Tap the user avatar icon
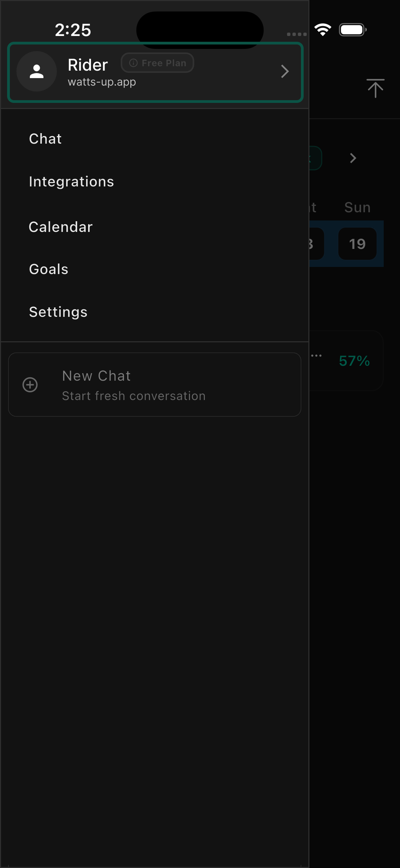Image resolution: width=400 pixels, height=868 pixels. click(x=36, y=71)
